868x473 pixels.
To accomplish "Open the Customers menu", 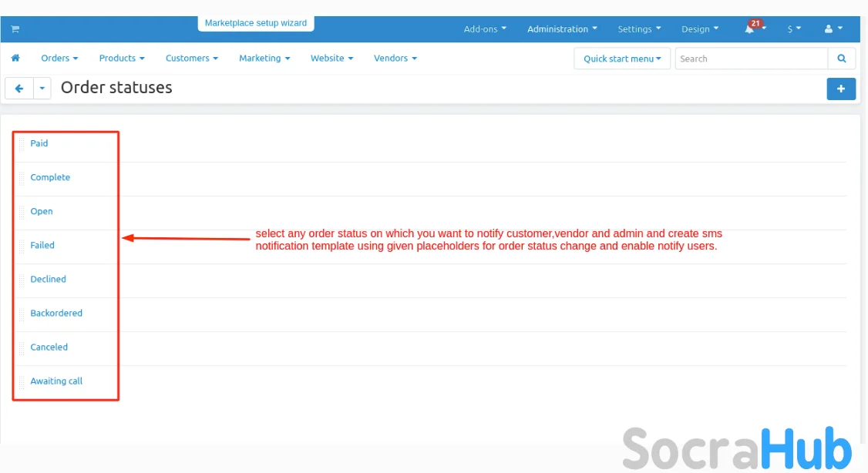I will pyautogui.click(x=191, y=58).
